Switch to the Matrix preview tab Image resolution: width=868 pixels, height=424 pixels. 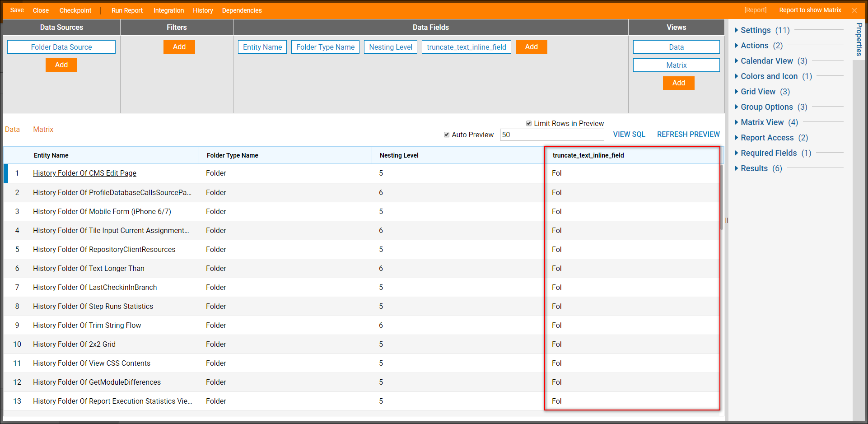pyautogui.click(x=43, y=129)
